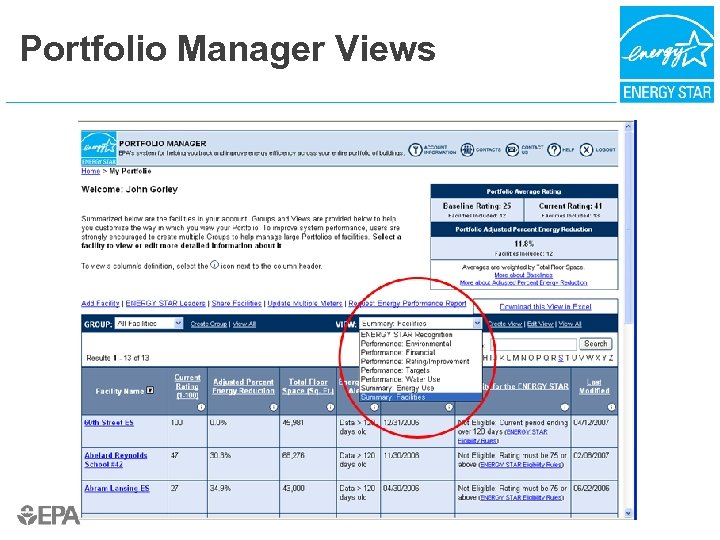Select highlighted Summary: Facilities option
The width and height of the screenshot is (720, 540).
tap(421, 397)
